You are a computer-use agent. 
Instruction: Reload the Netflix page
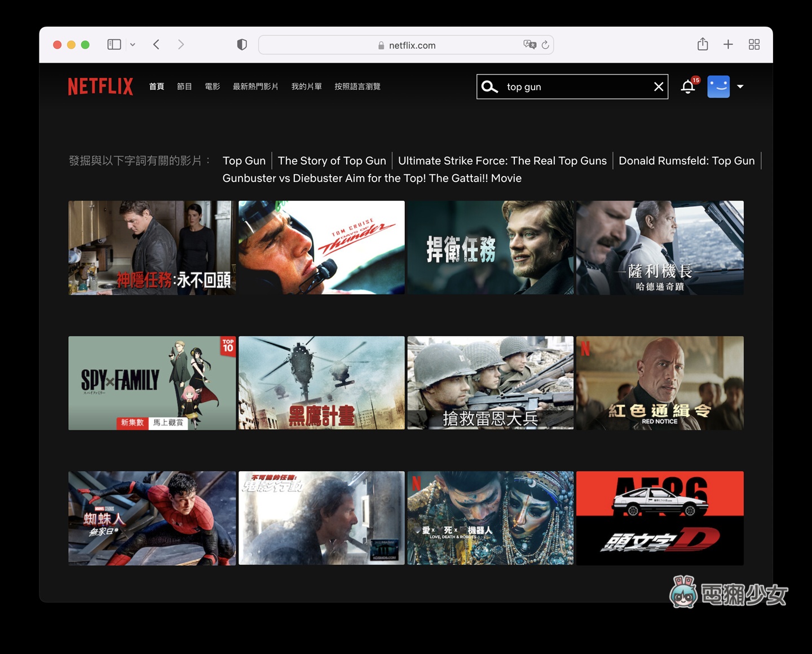[x=545, y=45]
